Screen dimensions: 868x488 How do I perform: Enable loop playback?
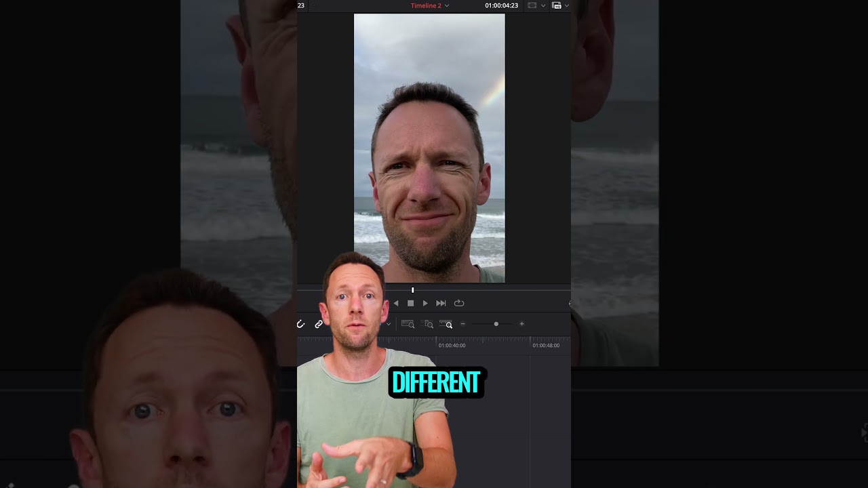coord(459,303)
